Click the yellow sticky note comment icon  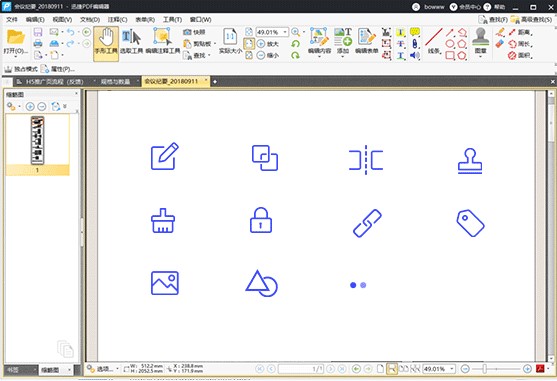pos(415,32)
